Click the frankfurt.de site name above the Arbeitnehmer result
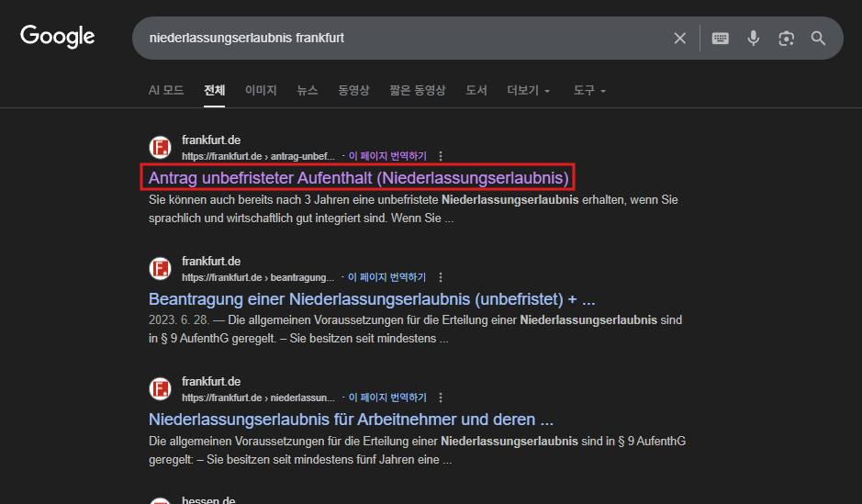Image resolution: width=862 pixels, height=504 pixels. click(x=211, y=381)
